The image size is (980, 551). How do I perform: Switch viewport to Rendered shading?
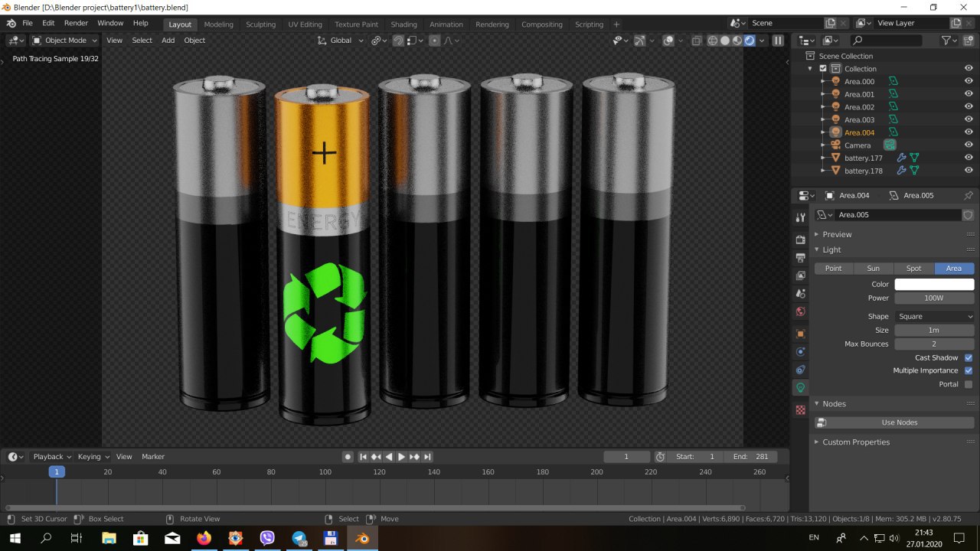[750, 41]
